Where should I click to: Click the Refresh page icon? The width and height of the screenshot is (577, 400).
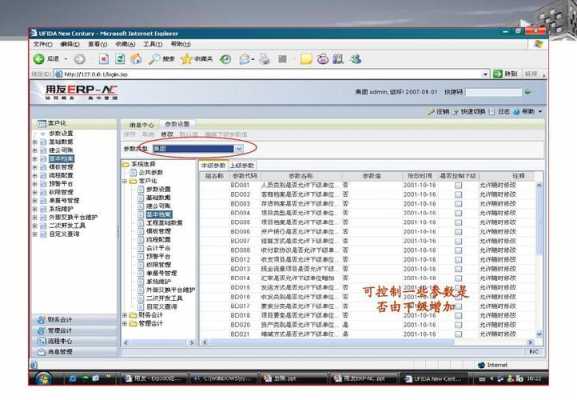point(120,59)
